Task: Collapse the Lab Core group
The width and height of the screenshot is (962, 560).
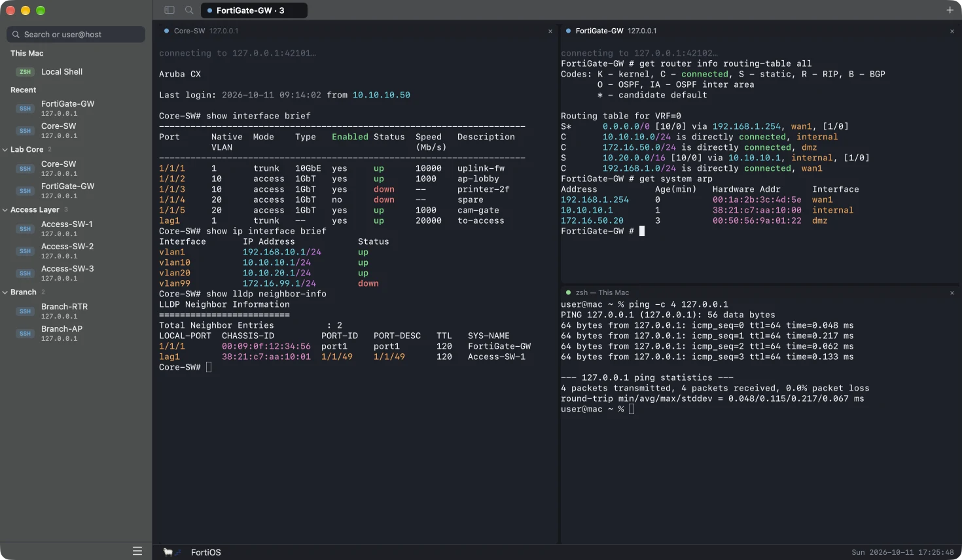Action: click(5, 150)
